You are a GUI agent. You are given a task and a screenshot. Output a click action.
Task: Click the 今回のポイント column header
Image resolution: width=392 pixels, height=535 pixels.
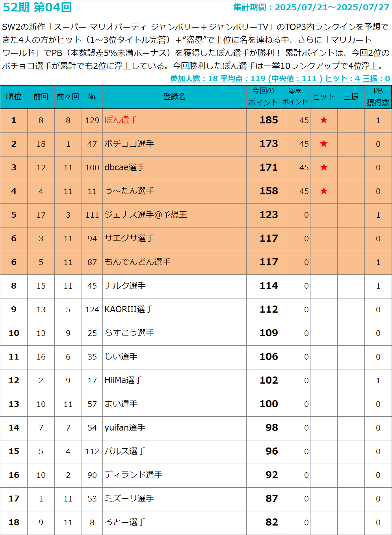[x=263, y=97]
